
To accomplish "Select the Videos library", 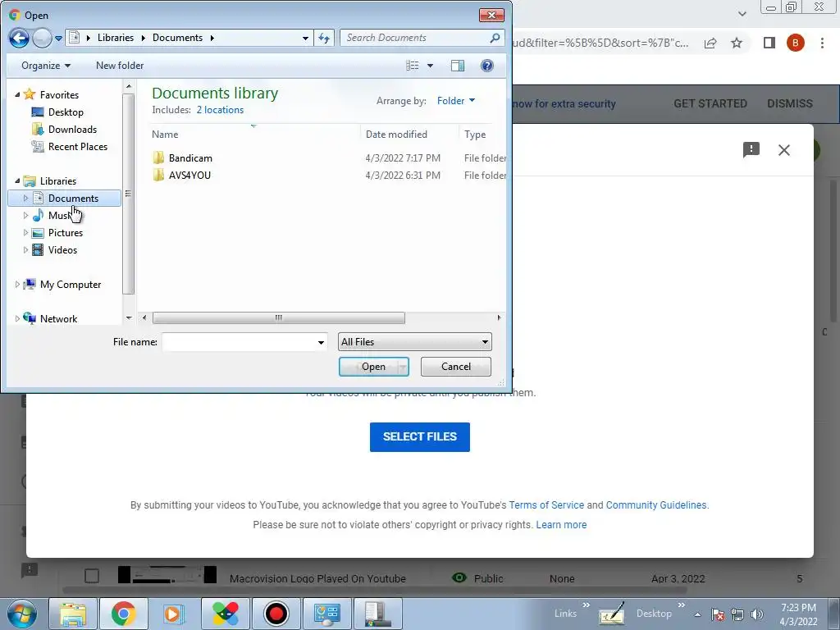I will point(62,249).
